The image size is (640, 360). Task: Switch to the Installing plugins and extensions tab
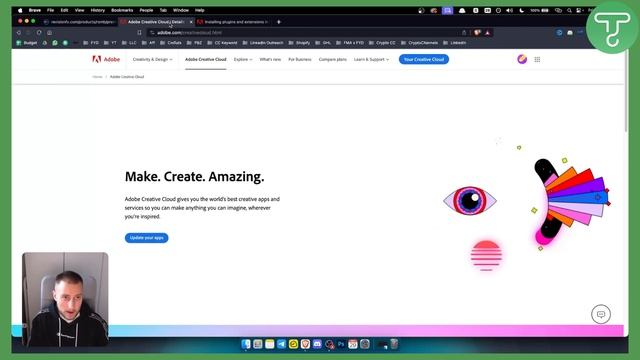click(233, 22)
